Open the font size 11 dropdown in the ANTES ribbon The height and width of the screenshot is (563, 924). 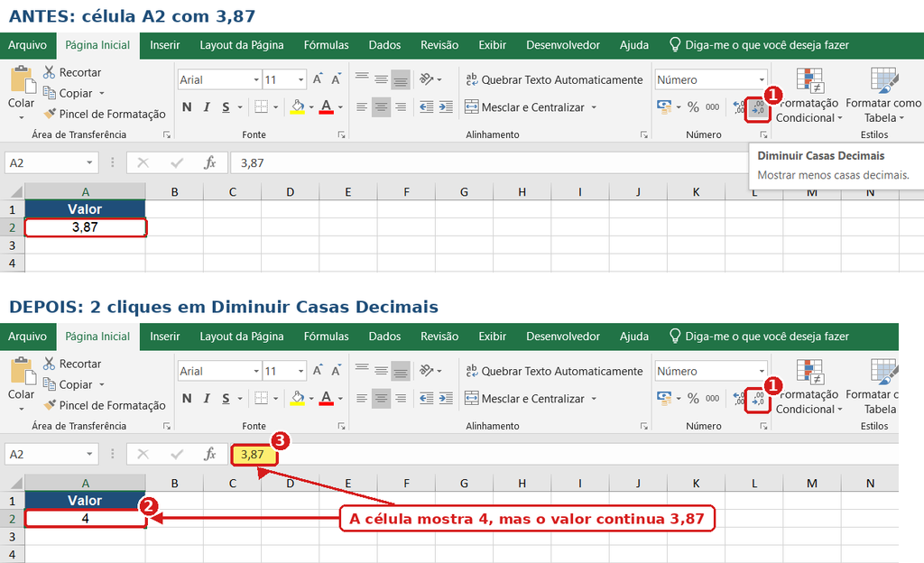[300, 79]
